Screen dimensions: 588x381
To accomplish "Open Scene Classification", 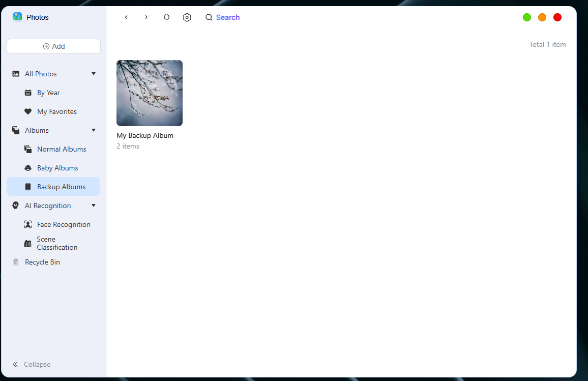I will (x=57, y=243).
